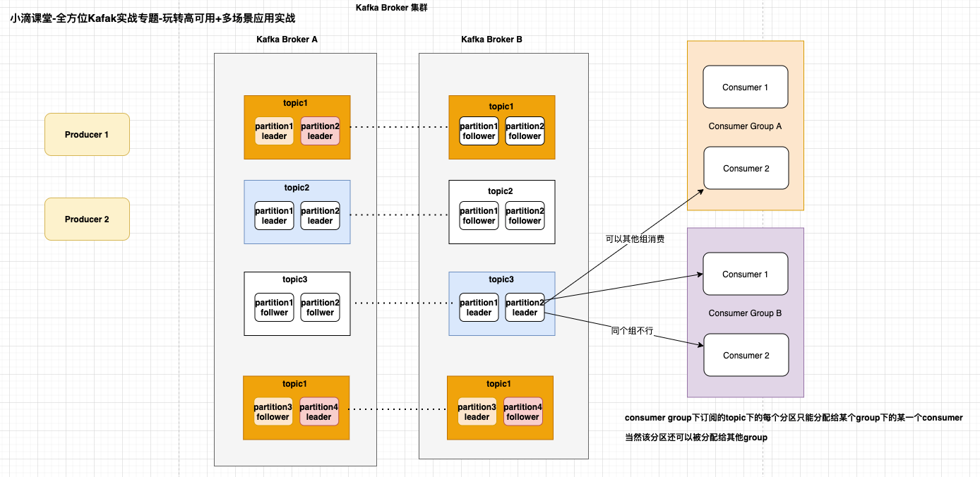Viewport: 980px width, 477px height.
Task: Select topic2's 'partition2 follower' in Broker B
Action: click(x=525, y=215)
